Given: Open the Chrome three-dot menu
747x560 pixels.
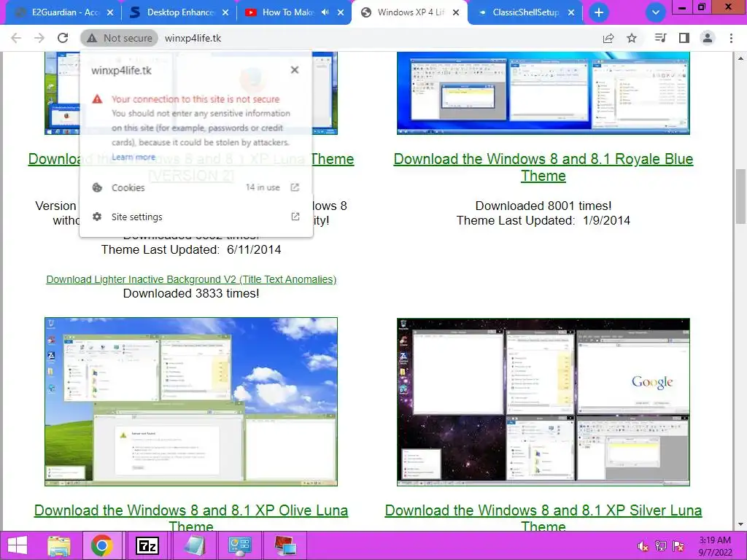Looking at the screenshot, I should point(731,38).
